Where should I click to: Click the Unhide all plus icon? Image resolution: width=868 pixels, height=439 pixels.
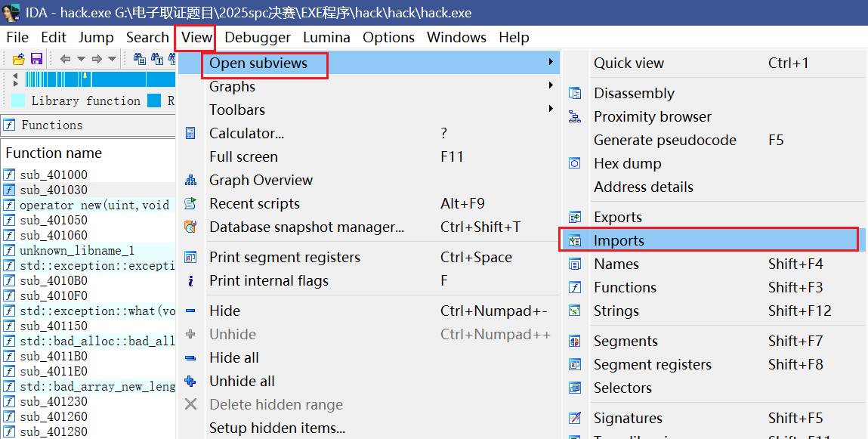point(190,381)
